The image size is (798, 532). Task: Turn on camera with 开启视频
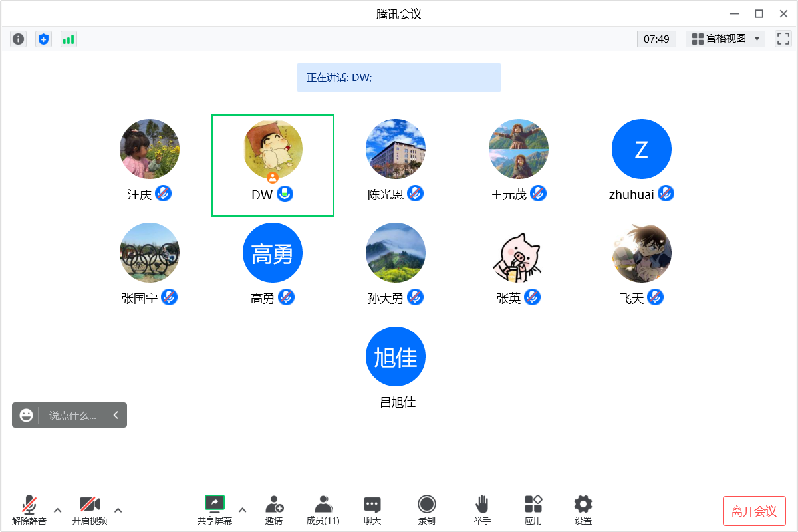point(90,510)
